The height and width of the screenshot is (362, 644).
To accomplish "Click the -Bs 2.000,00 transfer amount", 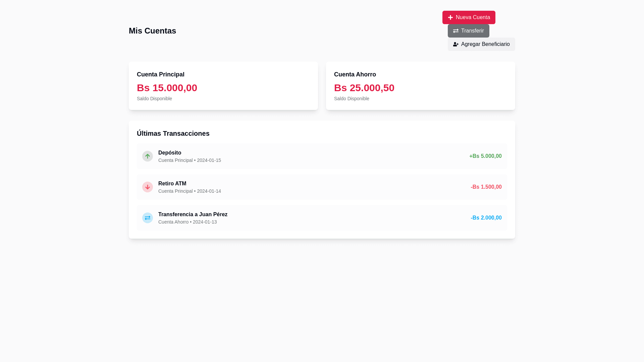I will pos(486,218).
